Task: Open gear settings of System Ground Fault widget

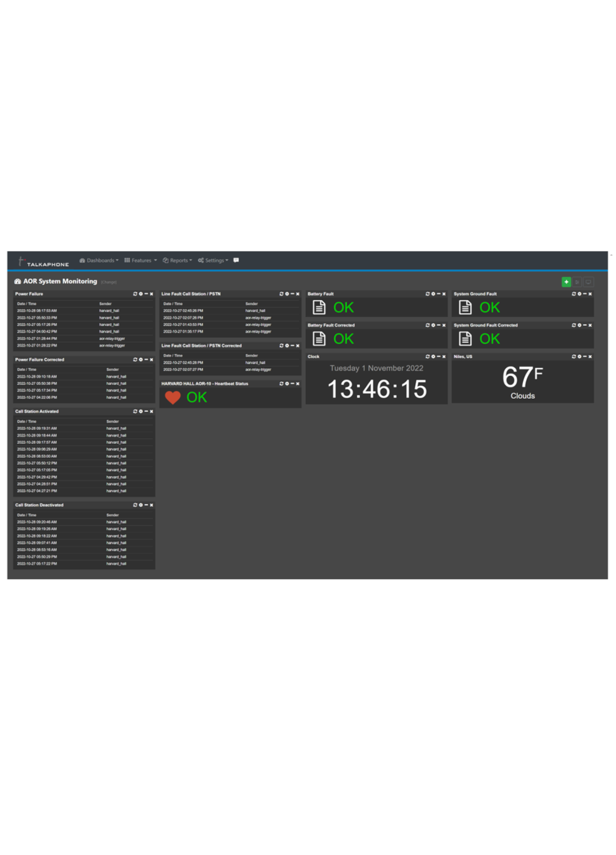Action: tap(580, 294)
